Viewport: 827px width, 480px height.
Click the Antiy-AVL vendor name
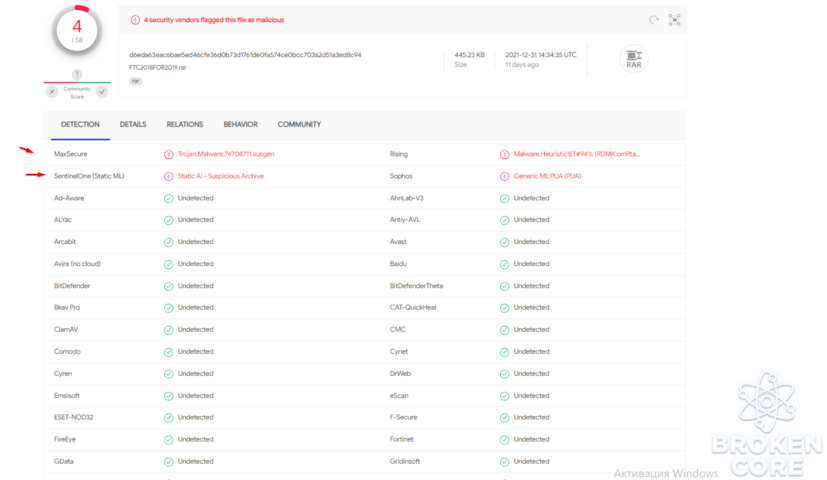click(x=405, y=220)
